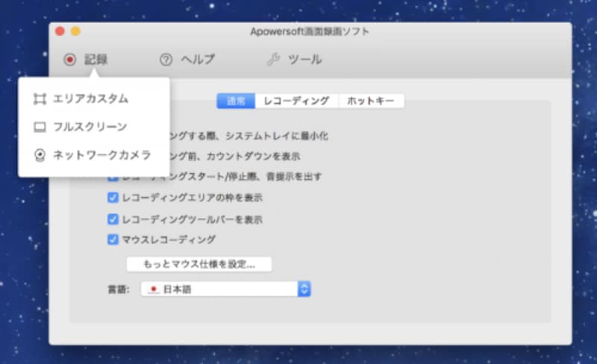
Task: Toggle マウスレコーディング checkbox
Action: (x=113, y=239)
